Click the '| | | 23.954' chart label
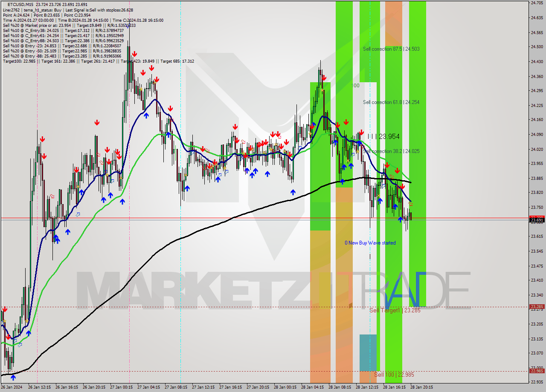The width and height of the screenshot is (546, 392). coord(384,136)
